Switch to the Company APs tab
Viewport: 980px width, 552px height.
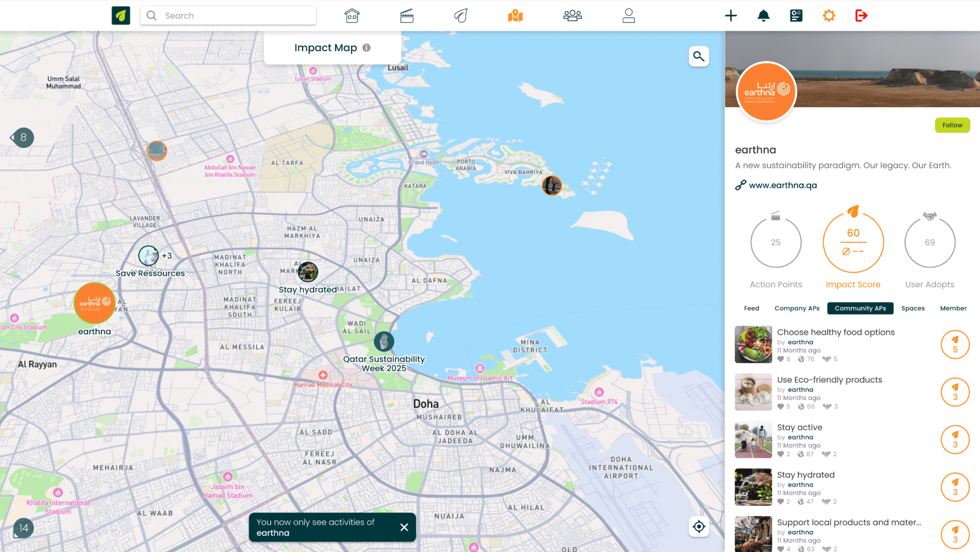click(797, 309)
